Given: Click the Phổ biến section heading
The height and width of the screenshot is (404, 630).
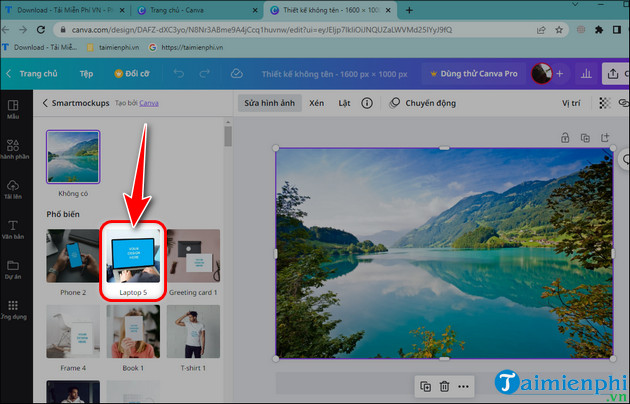Looking at the screenshot, I should [63, 214].
